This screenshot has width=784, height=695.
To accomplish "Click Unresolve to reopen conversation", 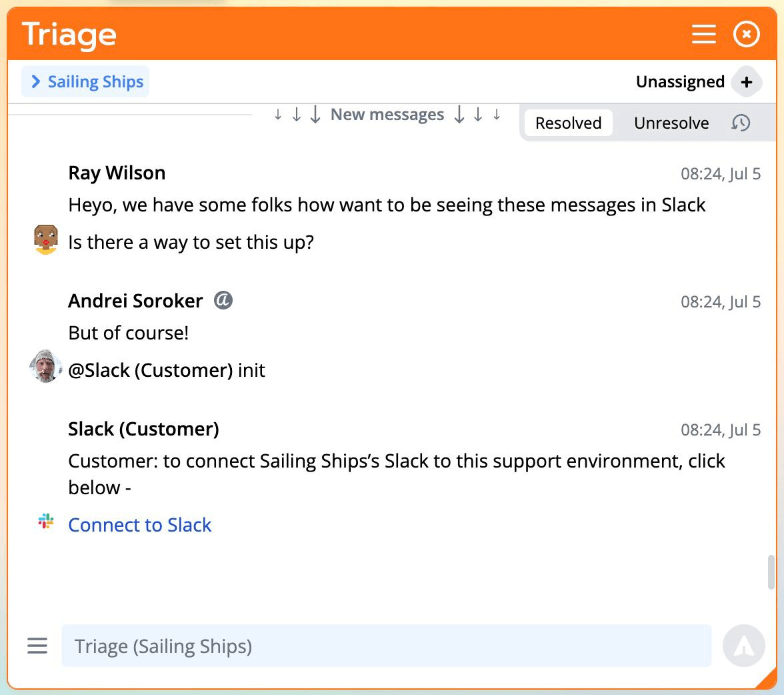I will click(x=671, y=123).
